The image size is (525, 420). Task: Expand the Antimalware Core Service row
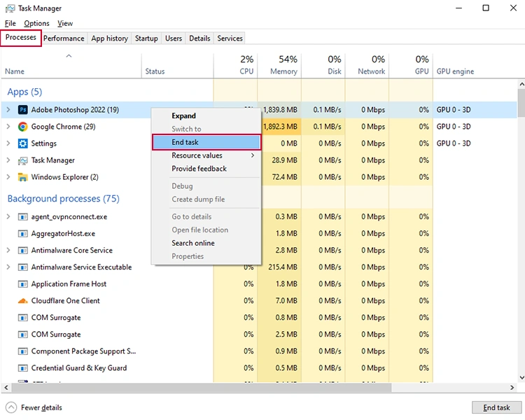pyautogui.click(x=8, y=250)
